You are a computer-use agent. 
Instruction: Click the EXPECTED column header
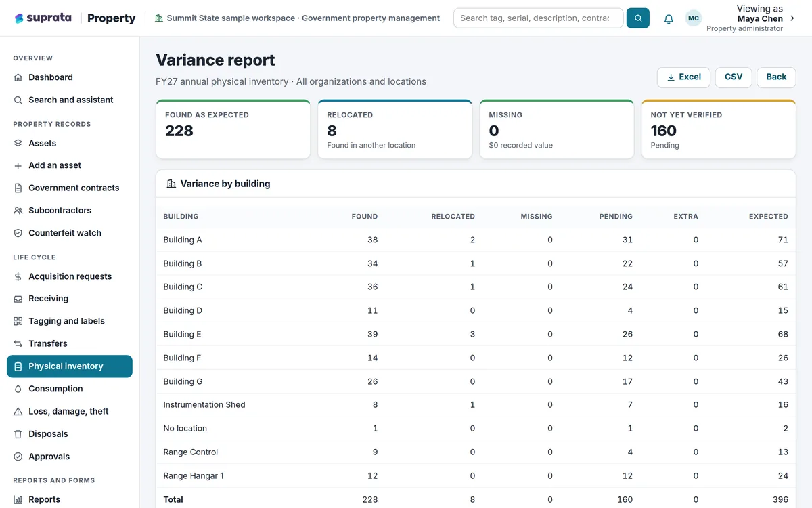[x=769, y=217]
